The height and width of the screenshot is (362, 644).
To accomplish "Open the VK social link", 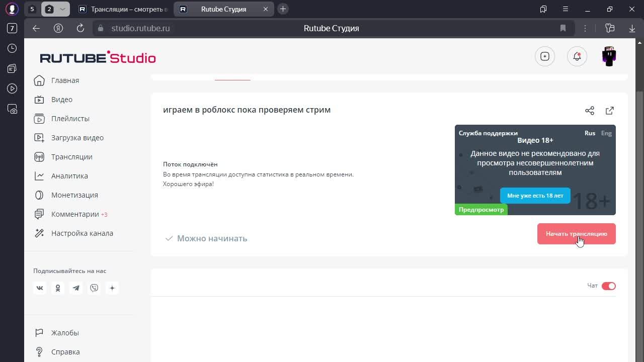I will click(x=40, y=288).
